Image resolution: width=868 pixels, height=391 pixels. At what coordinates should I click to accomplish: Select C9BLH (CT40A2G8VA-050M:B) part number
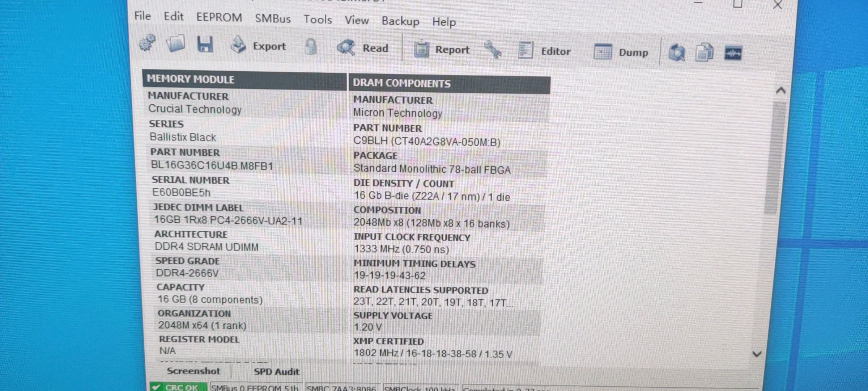[427, 141]
